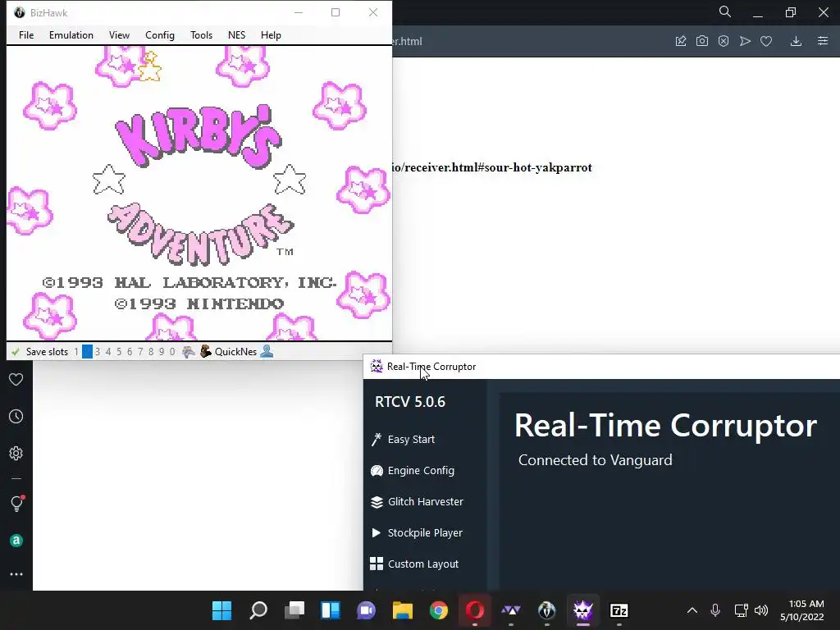Select save slot 8 in status bar
Viewport: 840px width, 630px height.
(151, 352)
